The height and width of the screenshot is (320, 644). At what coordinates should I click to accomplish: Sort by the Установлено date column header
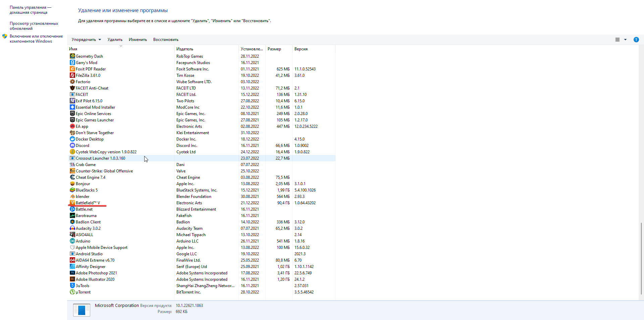pos(252,49)
